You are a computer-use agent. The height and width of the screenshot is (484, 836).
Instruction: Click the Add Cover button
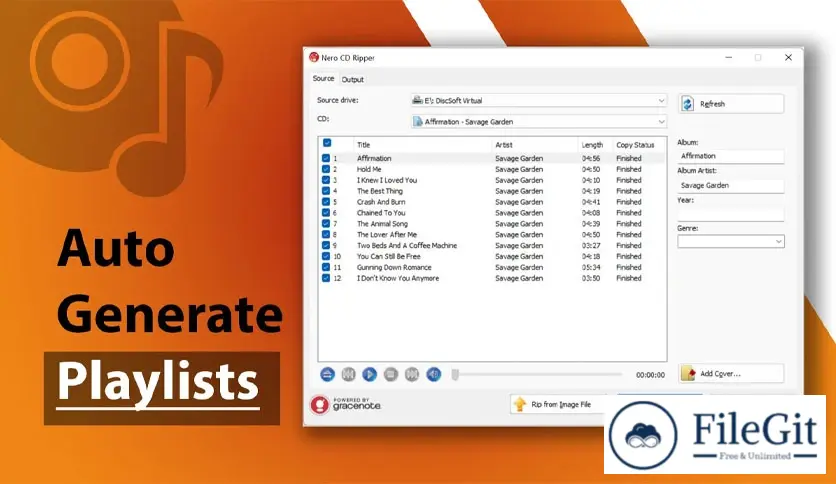pos(731,374)
